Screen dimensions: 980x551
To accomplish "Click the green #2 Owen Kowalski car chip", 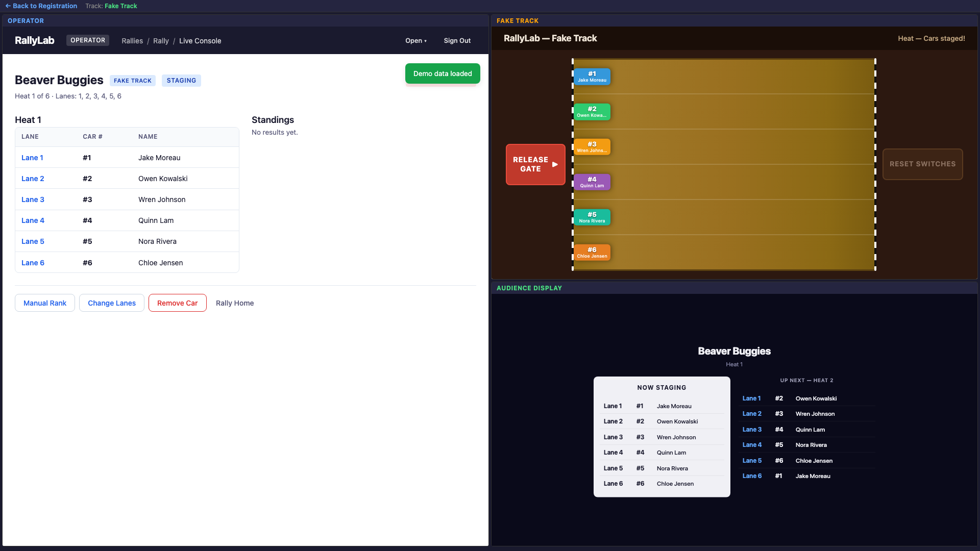I will coord(592,112).
